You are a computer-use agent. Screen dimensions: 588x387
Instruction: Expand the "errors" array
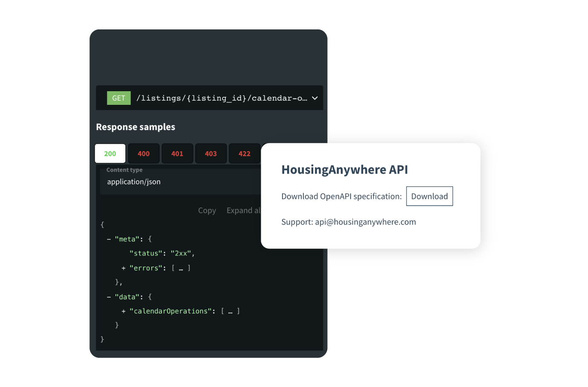pos(124,268)
